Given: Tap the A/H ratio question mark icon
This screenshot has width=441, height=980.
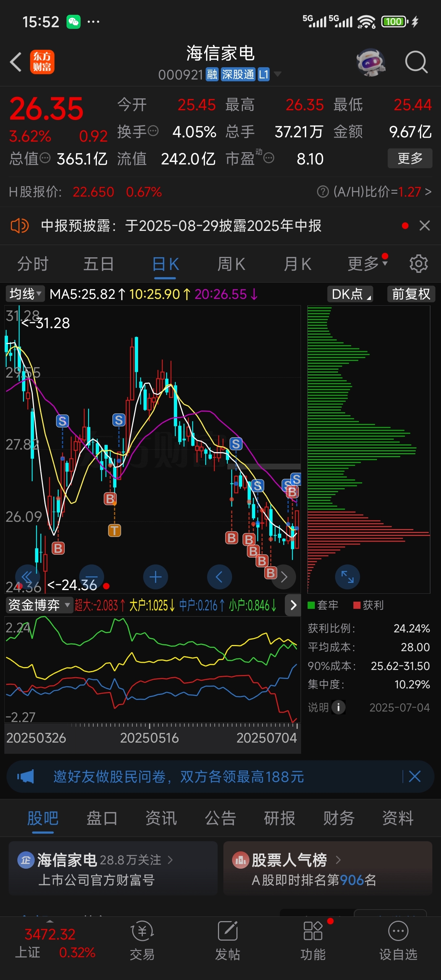Looking at the screenshot, I should coord(323,192).
